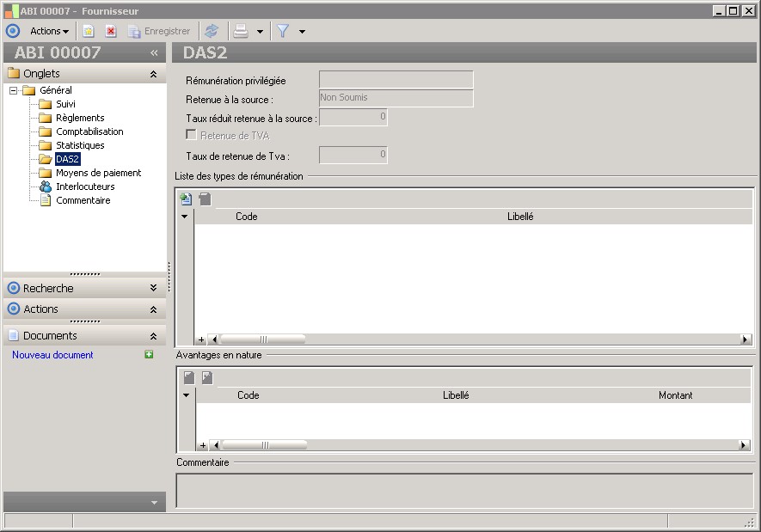Click the Interlocuteurs people icon in tree
761x532 pixels.
point(45,187)
